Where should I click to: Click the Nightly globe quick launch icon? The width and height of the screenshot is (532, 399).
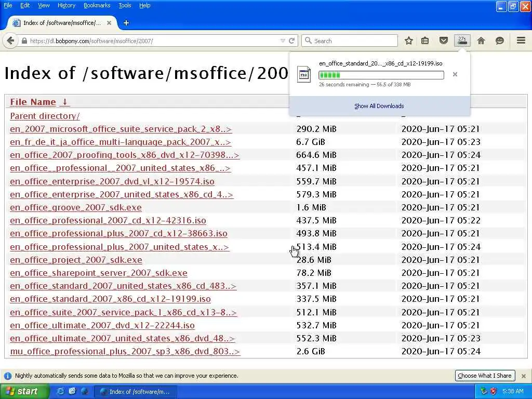point(84,391)
